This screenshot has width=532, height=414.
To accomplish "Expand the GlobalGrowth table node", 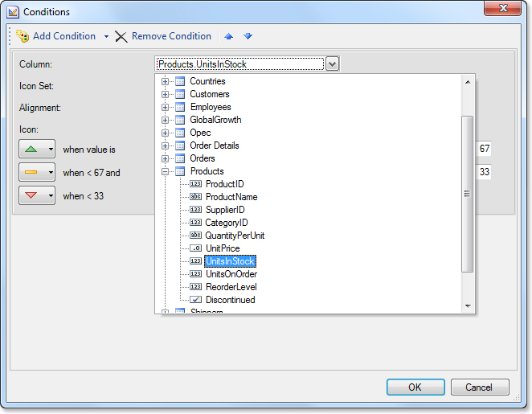I will click(x=165, y=120).
